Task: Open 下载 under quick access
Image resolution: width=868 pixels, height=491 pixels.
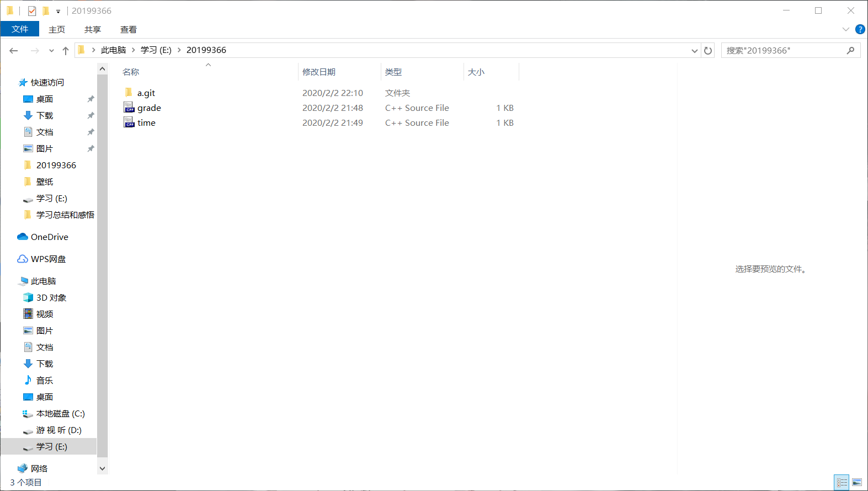Action: click(45, 116)
